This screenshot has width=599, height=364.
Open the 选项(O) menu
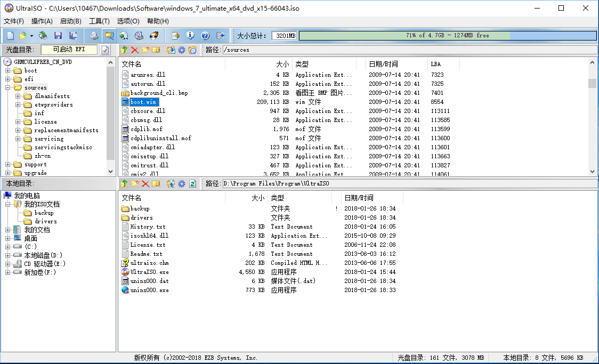click(x=128, y=21)
